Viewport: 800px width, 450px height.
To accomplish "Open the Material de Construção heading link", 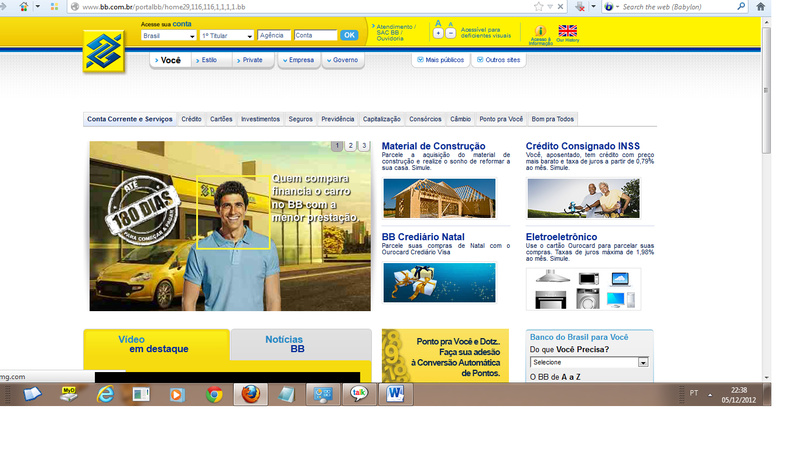I will (433, 146).
